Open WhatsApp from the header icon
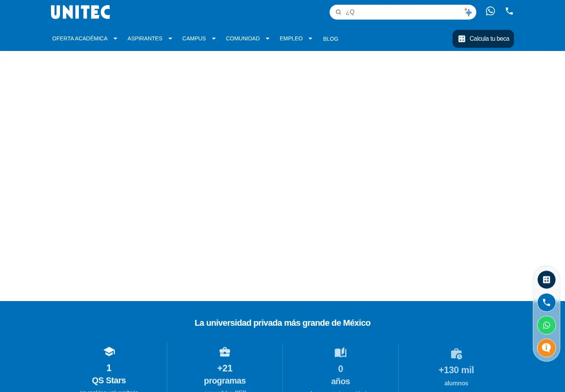The height and width of the screenshot is (392, 565). click(490, 11)
